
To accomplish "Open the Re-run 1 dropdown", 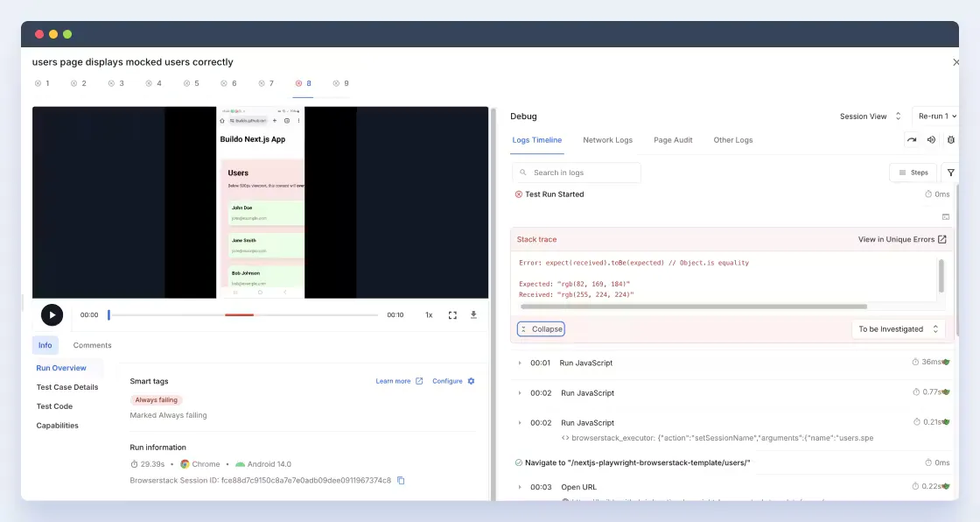I will point(937,116).
